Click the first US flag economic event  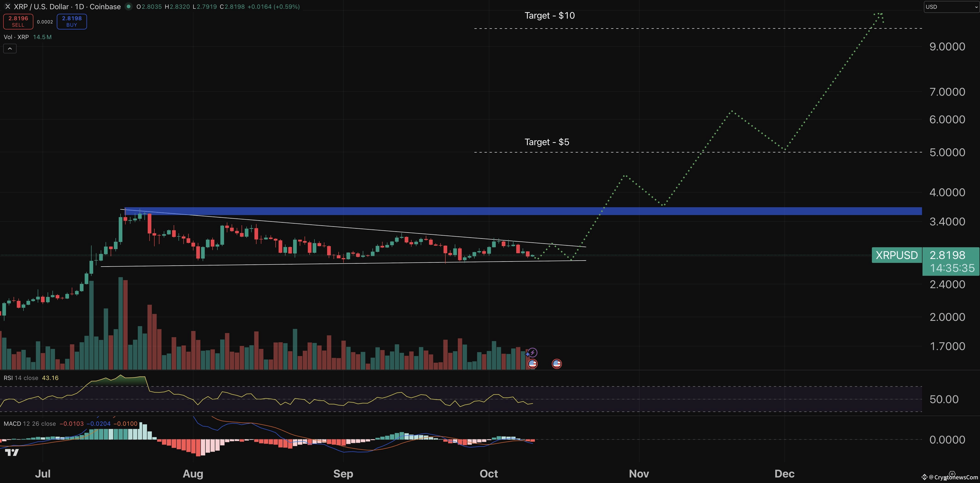(533, 364)
